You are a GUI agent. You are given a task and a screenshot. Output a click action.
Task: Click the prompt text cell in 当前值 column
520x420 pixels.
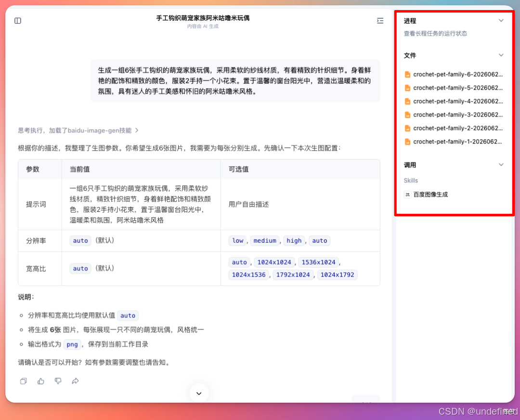pos(140,204)
